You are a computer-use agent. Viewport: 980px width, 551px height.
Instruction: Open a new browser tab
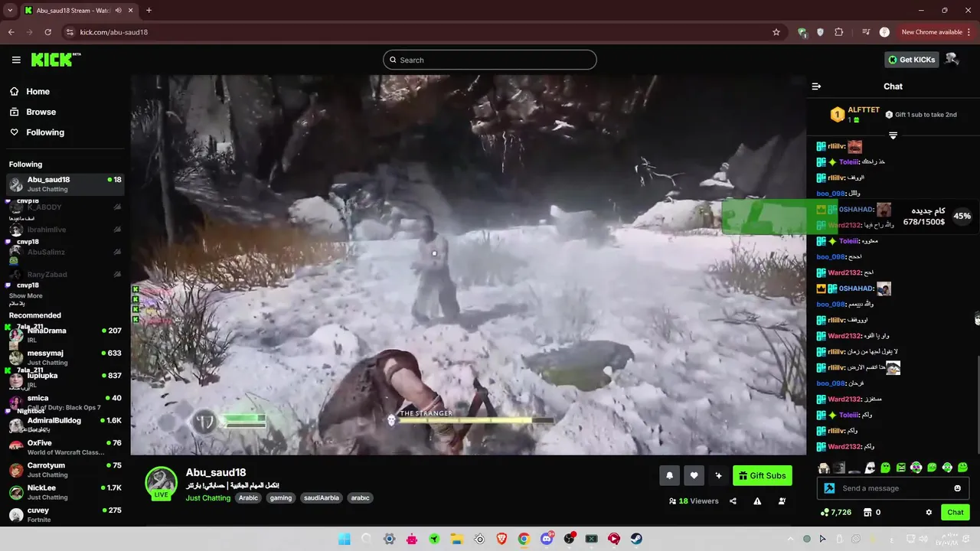click(x=149, y=11)
